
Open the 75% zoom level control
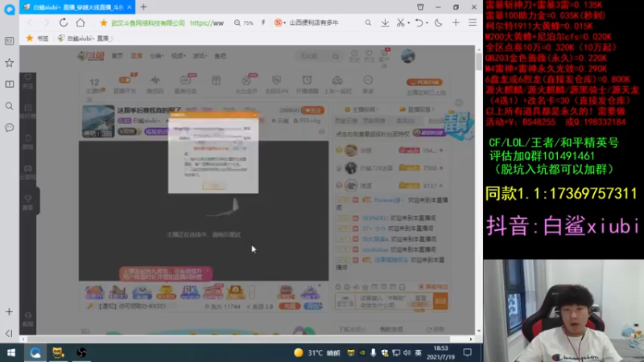(244, 23)
